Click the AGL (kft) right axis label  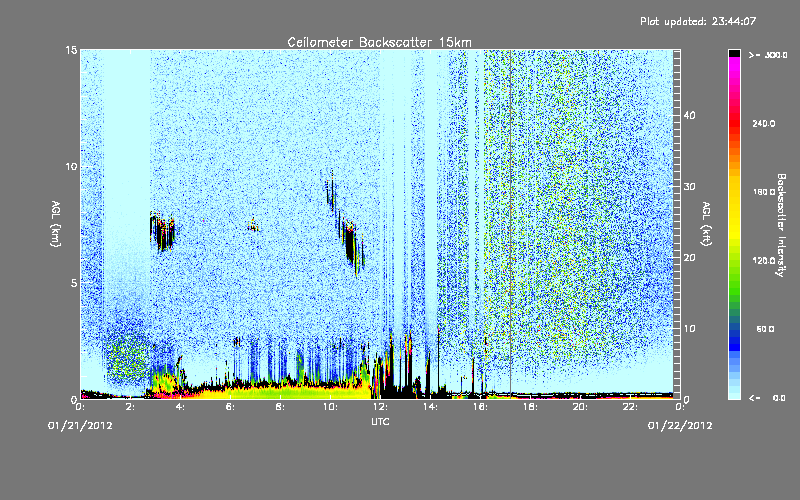point(706,223)
